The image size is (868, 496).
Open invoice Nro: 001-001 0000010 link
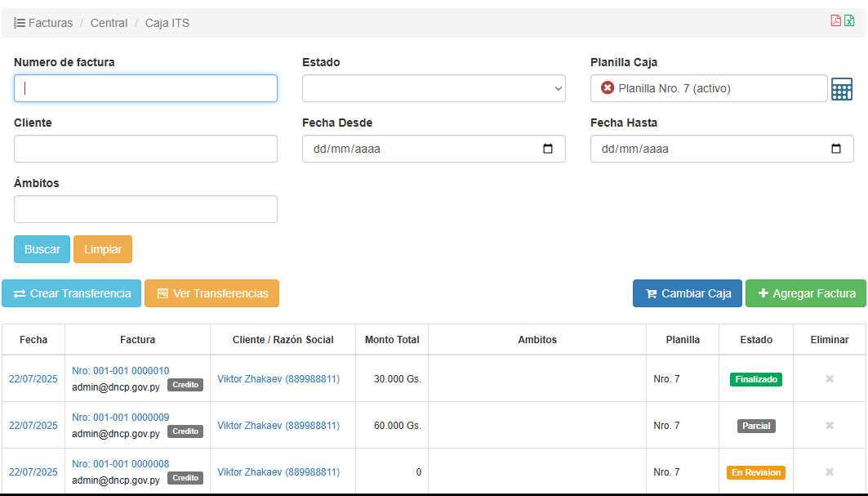coord(121,370)
